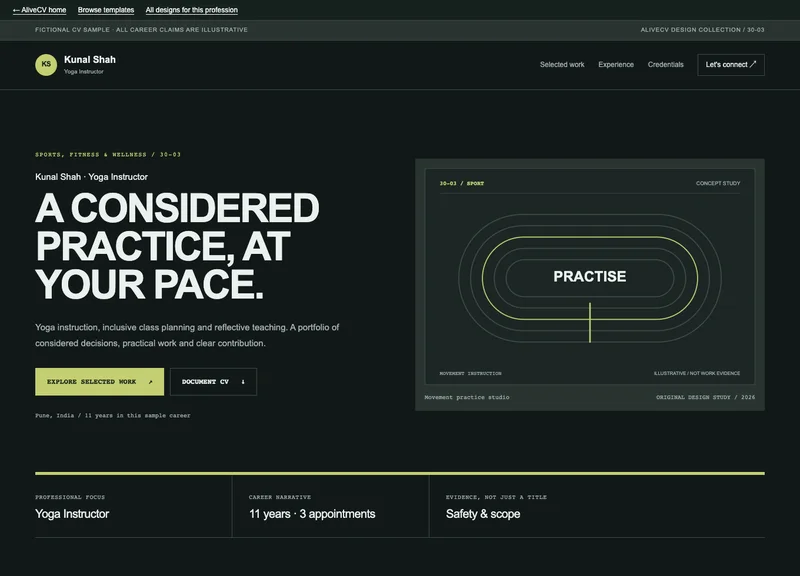Select the 'A CONSIDERED PRACTICE, AT YOUR PACE.' headline

click(x=177, y=246)
